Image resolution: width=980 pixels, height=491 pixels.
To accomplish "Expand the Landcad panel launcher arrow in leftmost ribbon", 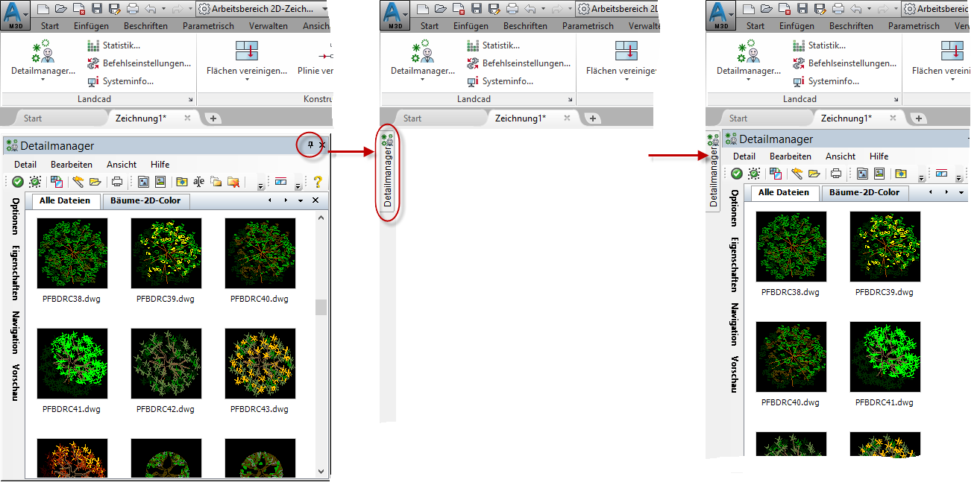I will click(190, 99).
